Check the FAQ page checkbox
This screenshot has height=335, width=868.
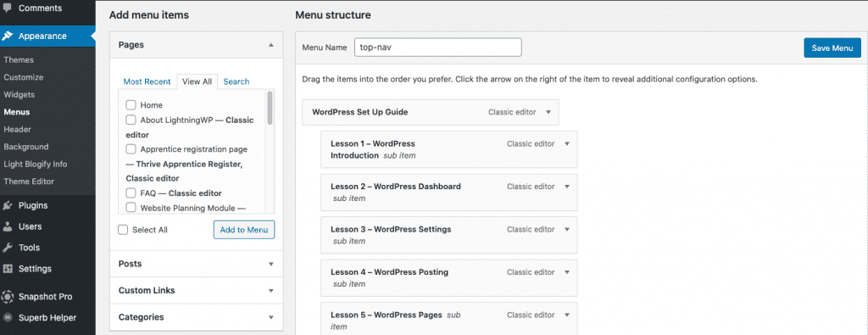(131, 193)
